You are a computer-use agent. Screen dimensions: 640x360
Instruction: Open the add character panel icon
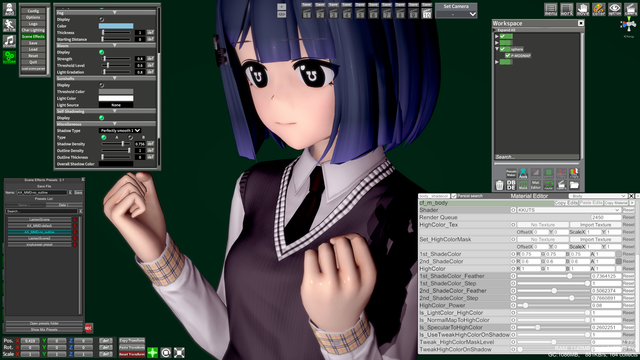click(x=9, y=9)
